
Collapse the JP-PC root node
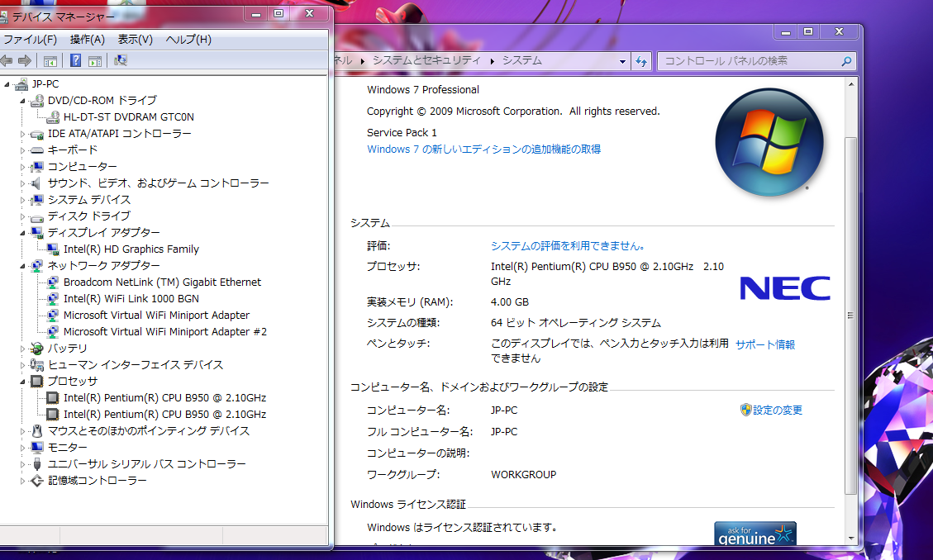tap(7, 84)
